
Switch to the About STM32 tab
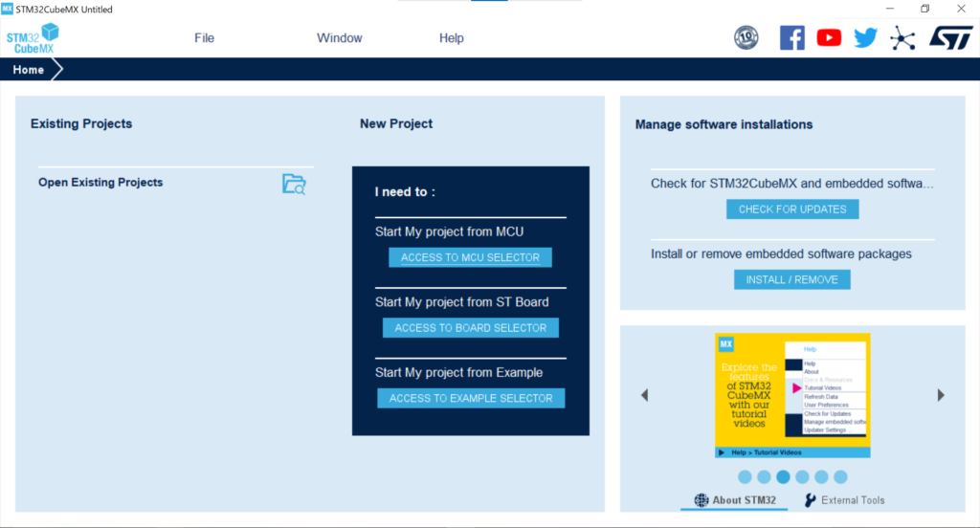click(x=735, y=500)
